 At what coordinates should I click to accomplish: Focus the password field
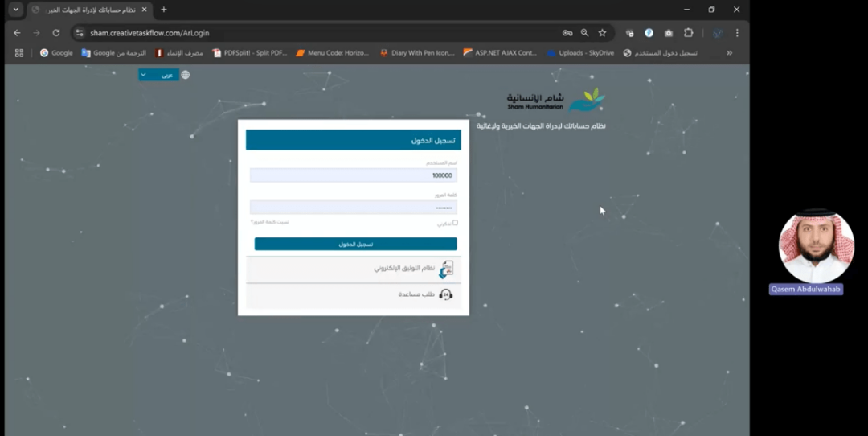click(x=353, y=208)
